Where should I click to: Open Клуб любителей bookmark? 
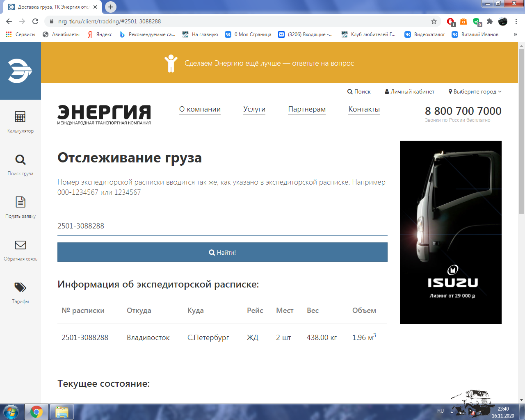click(x=368, y=34)
